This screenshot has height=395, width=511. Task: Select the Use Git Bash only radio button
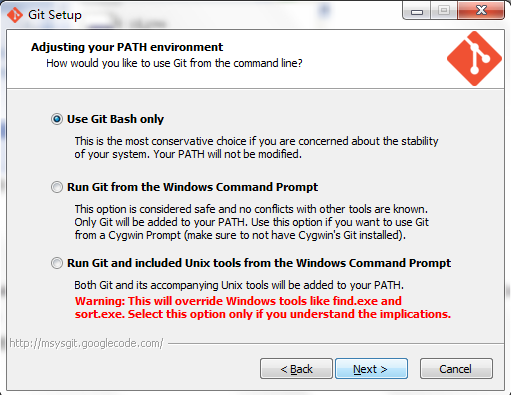tap(57, 119)
